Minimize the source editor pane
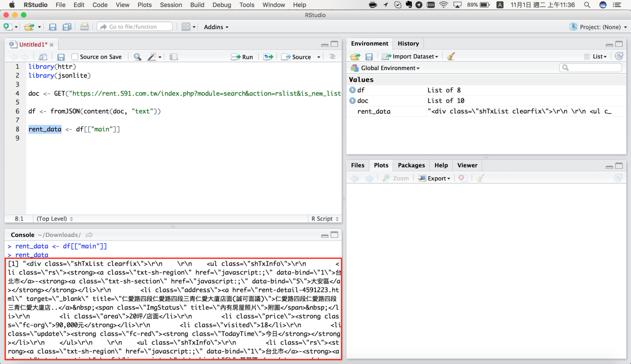 click(324, 44)
